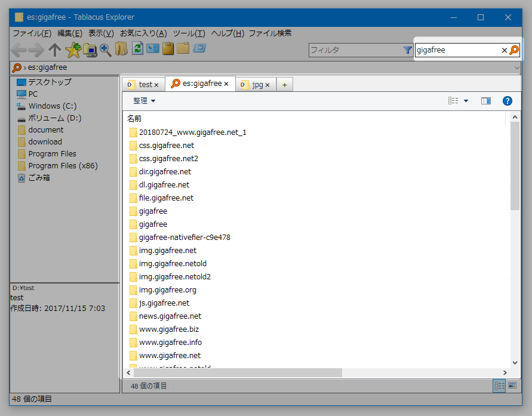This screenshot has height=416, width=532.
Task: Click the clipboard paste toolbar icon
Action: pyautogui.click(x=168, y=48)
